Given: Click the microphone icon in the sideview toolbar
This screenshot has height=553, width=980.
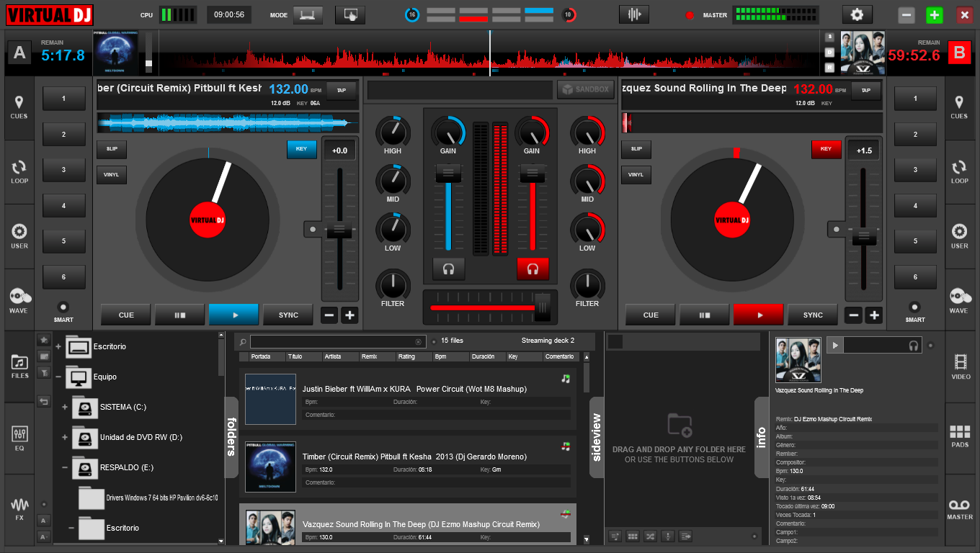Looking at the screenshot, I should 668,536.
